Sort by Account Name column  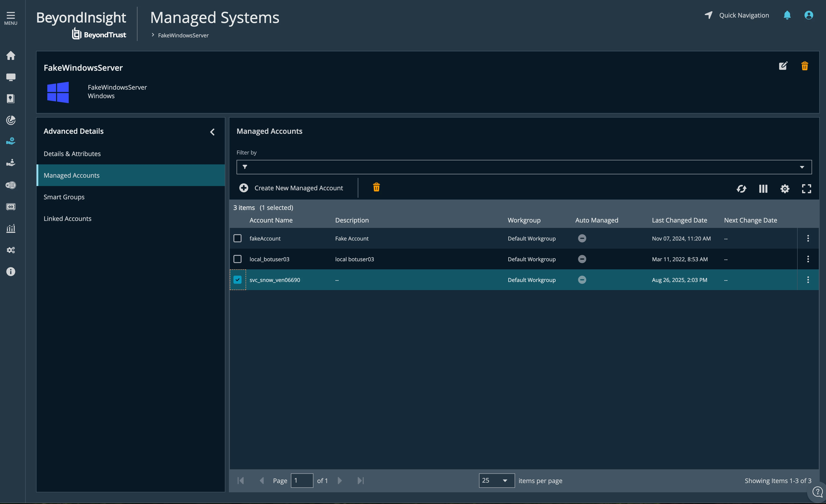(271, 220)
